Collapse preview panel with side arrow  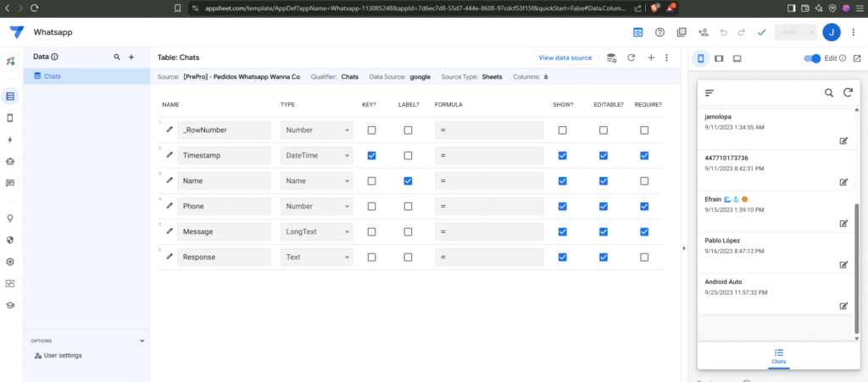(x=684, y=248)
